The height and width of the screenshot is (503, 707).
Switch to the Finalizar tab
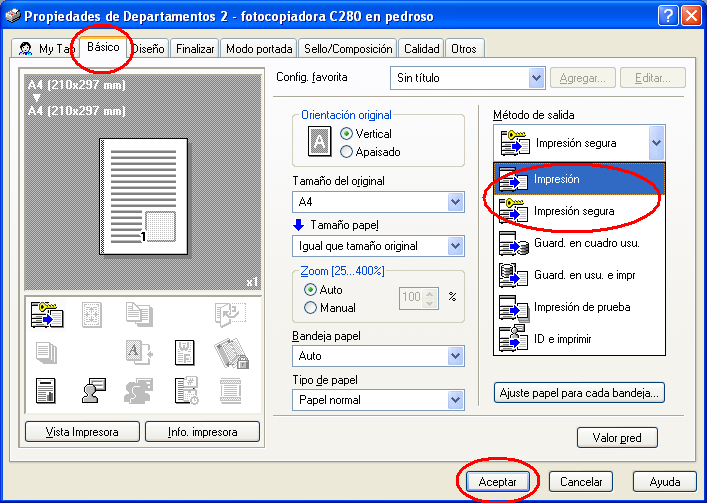[x=195, y=49]
